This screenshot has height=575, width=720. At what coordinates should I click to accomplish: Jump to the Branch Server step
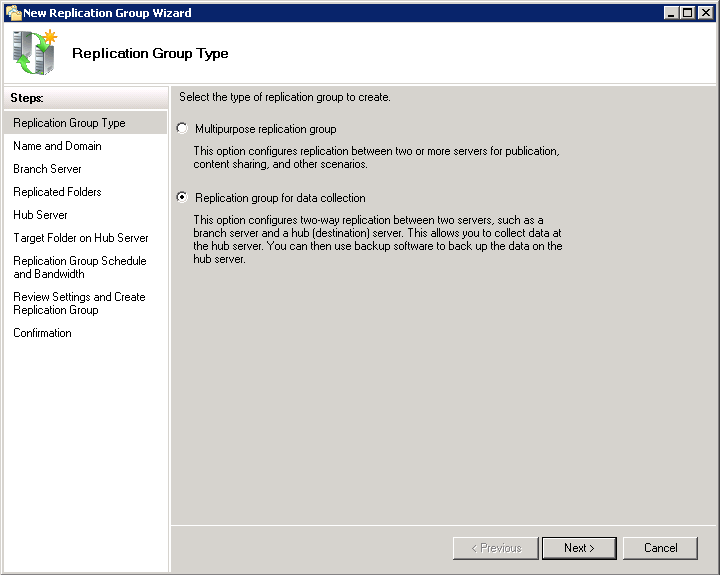click(47, 169)
